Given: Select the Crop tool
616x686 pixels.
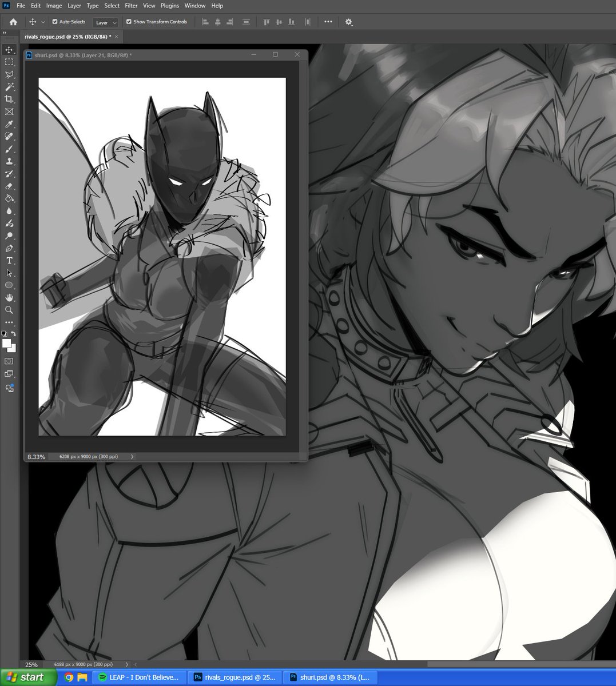Looking at the screenshot, I should [9, 99].
